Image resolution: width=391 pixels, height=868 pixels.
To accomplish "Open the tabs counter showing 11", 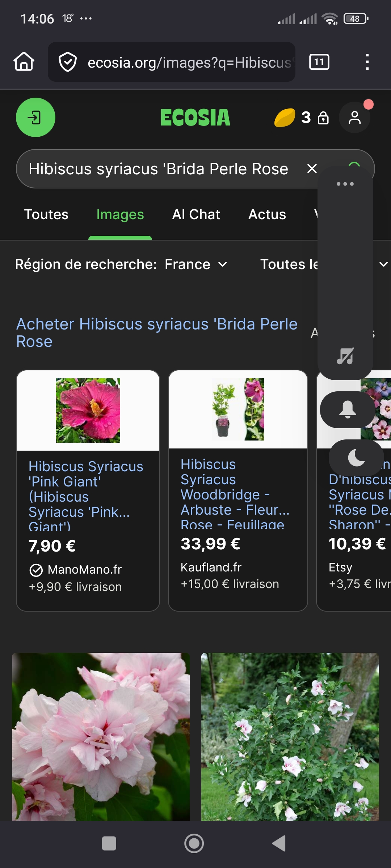I will pyautogui.click(x=319, y=62).
